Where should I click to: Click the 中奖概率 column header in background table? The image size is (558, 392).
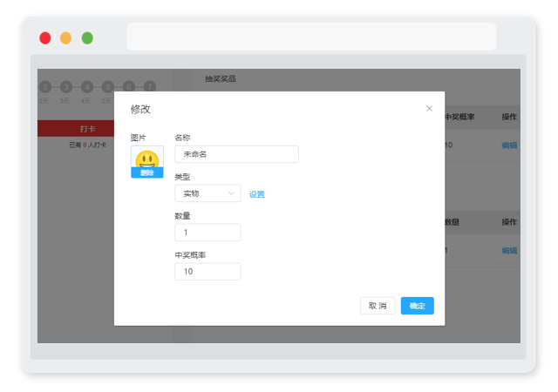coord(459,117)
